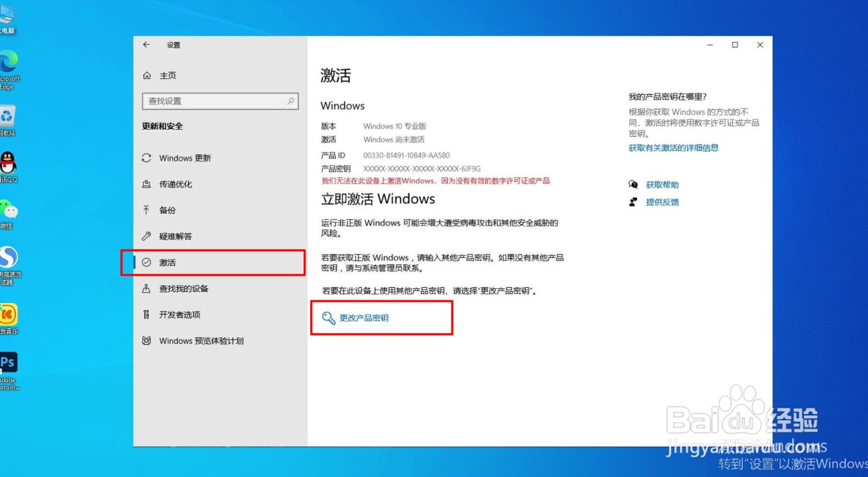Click the 疑难解答 wrench icon

(x=146, y=236)
